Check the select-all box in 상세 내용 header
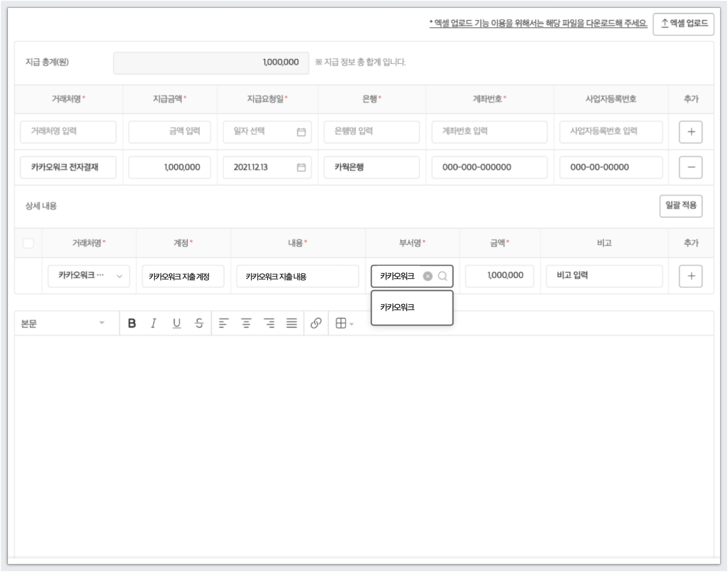Image resolution: width=728 pixels, height=572 pixels. coord(29,243)
